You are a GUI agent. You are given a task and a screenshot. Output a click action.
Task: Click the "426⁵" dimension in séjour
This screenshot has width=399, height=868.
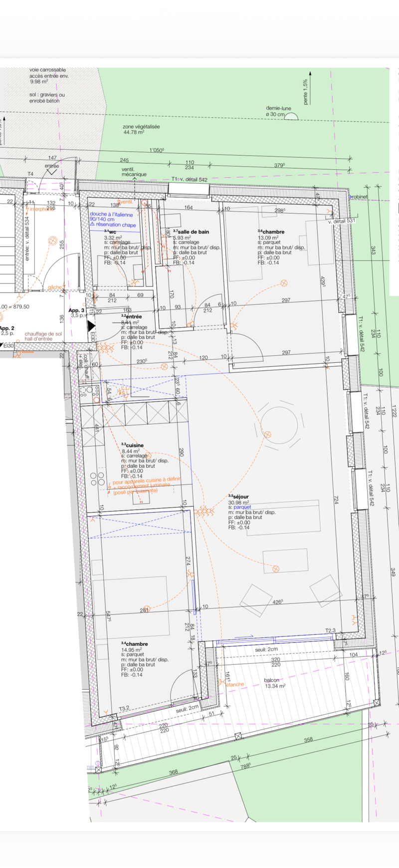pyautogui.click(x=278, y=602)
